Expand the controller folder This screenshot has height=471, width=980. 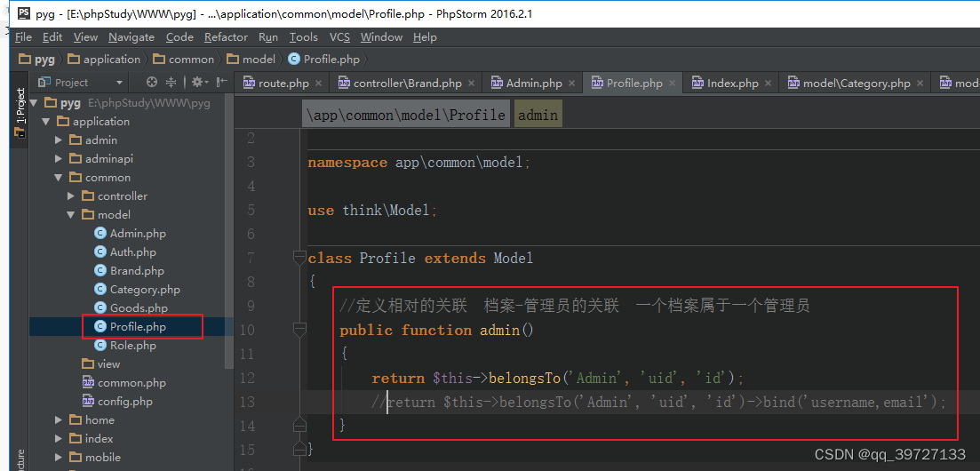pyautogui.click(x=70, y=196)
